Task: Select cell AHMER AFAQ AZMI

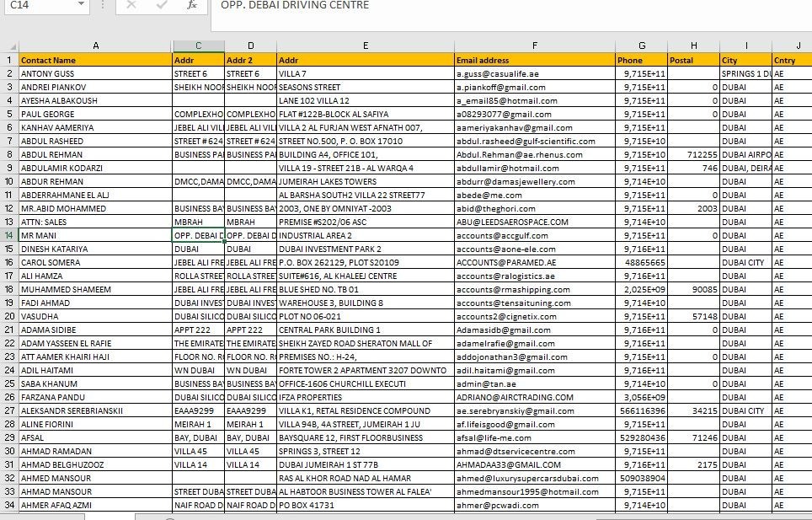Action: [x=96, y=505]
